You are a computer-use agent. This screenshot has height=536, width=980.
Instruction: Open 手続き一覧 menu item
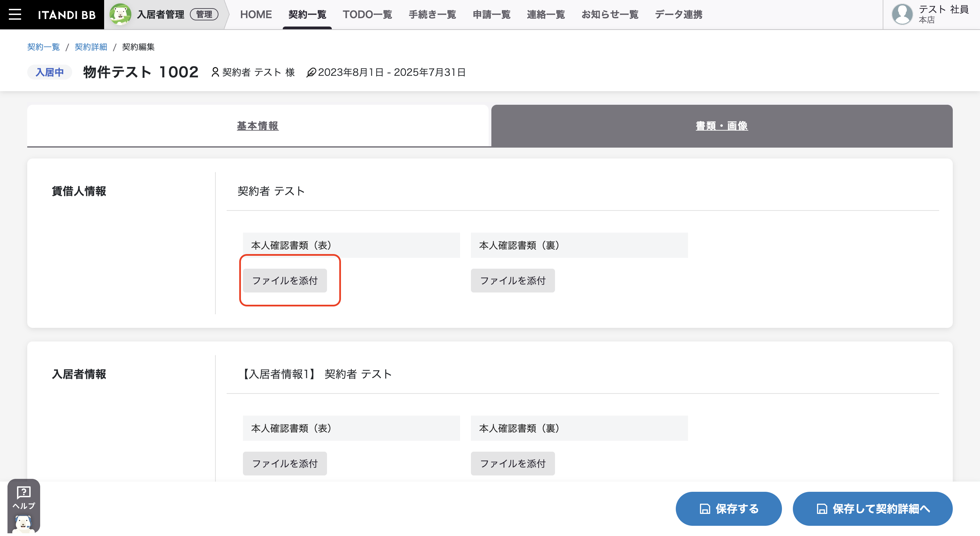(432, 14)
